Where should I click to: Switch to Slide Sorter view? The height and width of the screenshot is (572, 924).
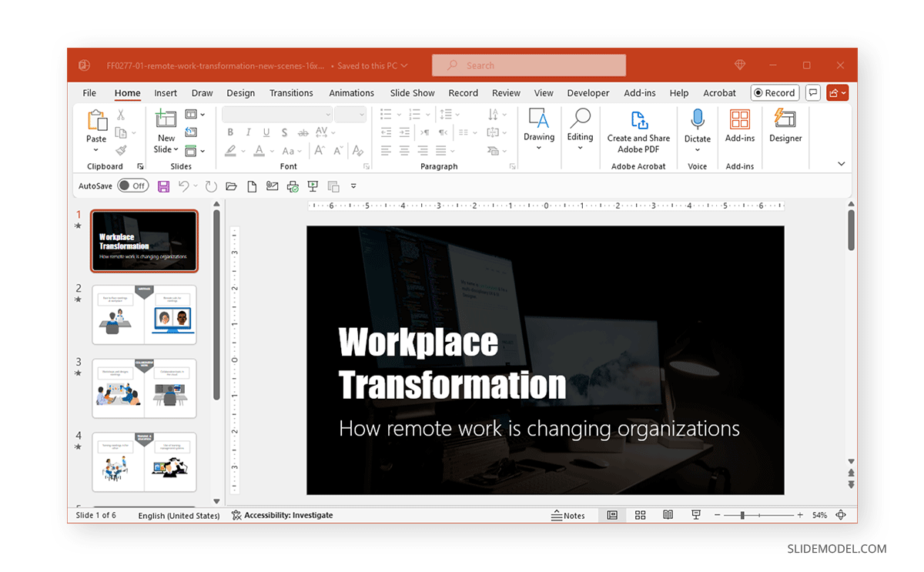[x=640, y=515]
